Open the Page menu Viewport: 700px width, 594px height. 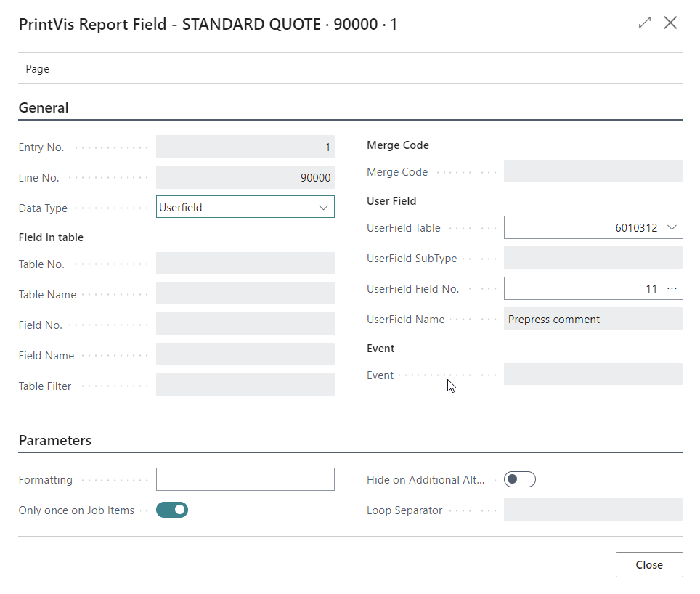pyautogui.click(x=38, y=69)
